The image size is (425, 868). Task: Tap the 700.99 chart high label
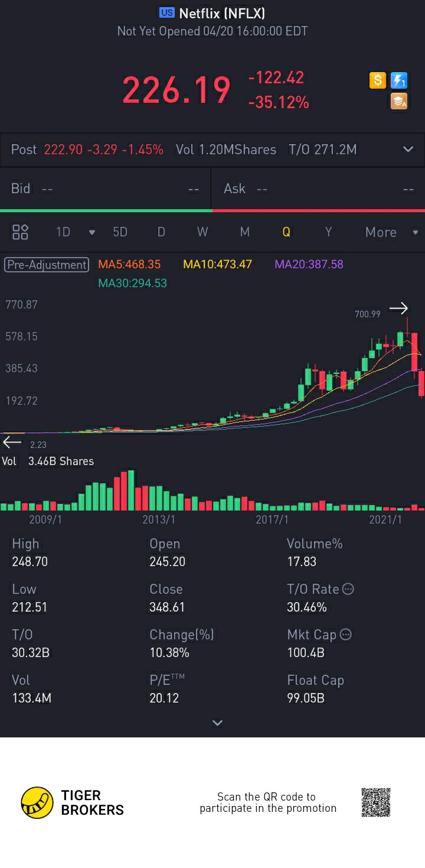pos(367,314)
